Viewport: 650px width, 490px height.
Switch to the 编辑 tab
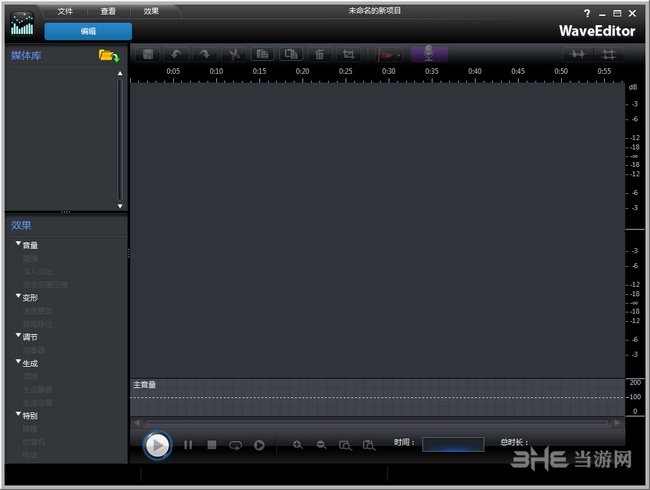88,31
